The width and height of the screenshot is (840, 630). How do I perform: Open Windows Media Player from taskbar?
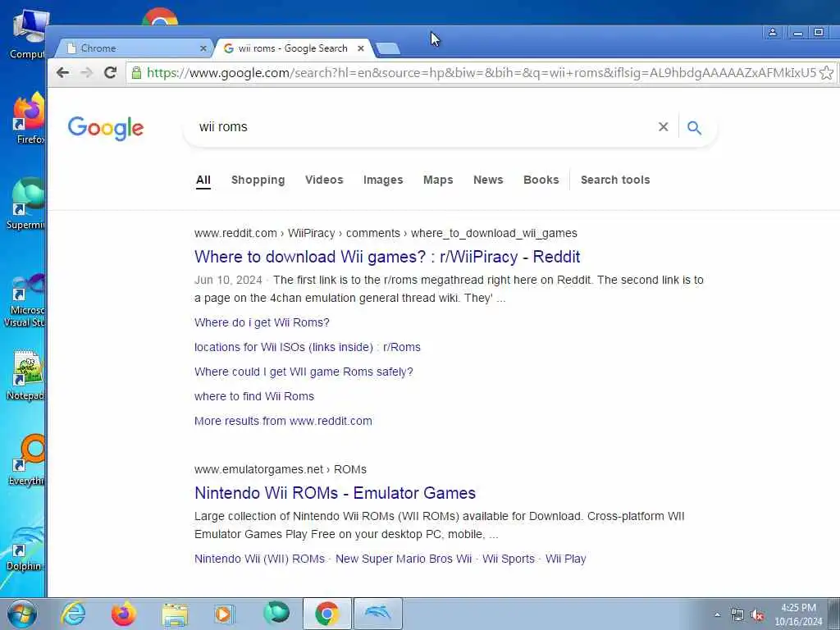click(224, 614)
